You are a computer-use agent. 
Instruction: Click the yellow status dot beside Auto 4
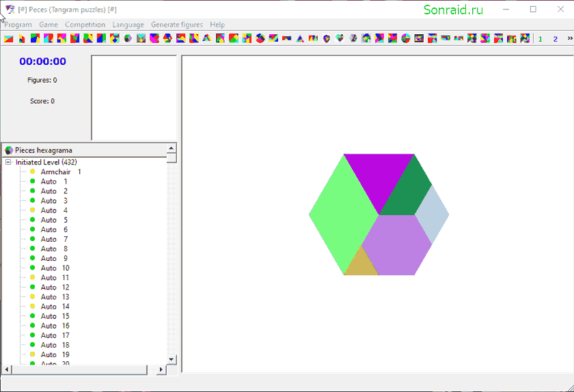33,210
